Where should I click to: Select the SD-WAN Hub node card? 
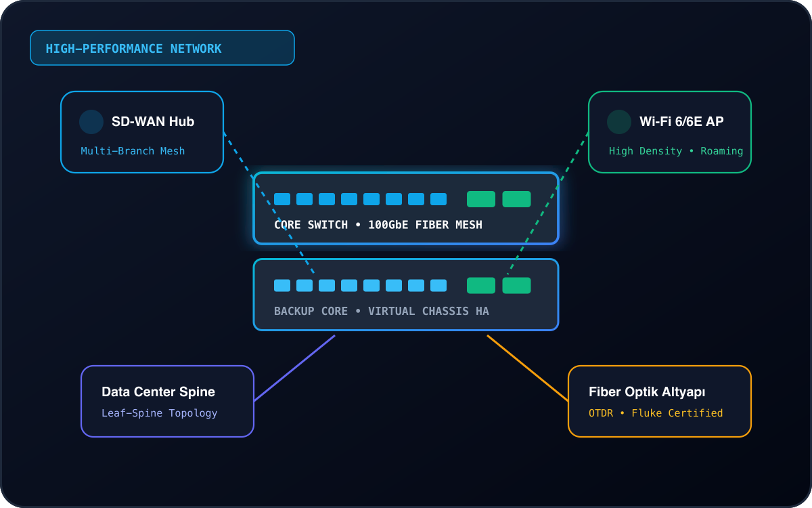click(142, 132)
